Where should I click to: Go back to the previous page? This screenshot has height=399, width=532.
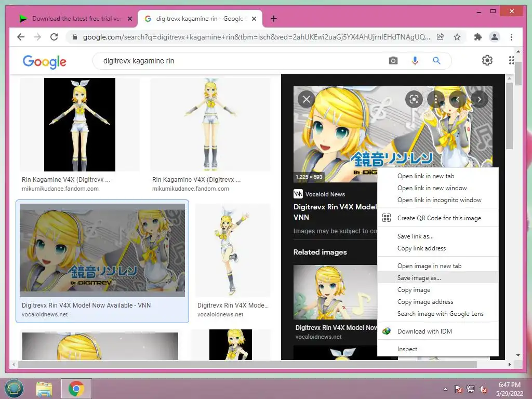click(21, 37)
